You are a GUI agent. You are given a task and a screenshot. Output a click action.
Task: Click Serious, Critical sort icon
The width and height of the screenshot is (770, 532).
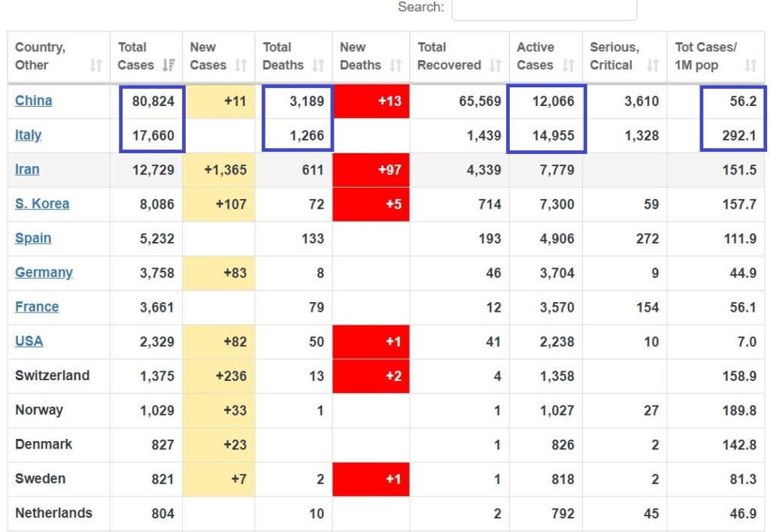coord(653,65)
